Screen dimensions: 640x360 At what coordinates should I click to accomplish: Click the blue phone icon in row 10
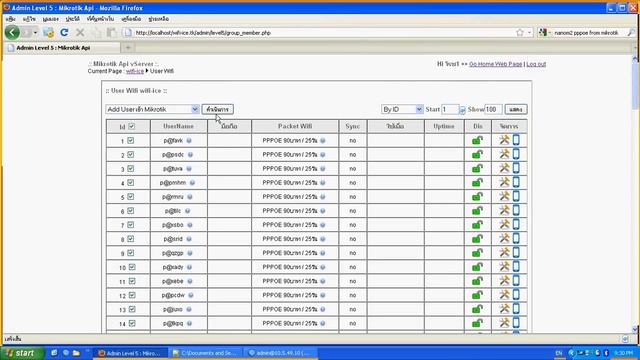point(516,267)
